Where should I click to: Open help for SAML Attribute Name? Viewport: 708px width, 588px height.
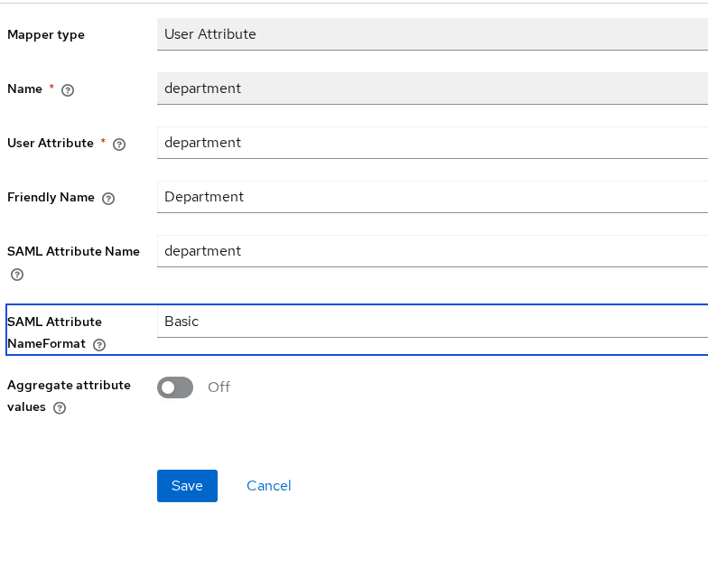pos(17,275)
